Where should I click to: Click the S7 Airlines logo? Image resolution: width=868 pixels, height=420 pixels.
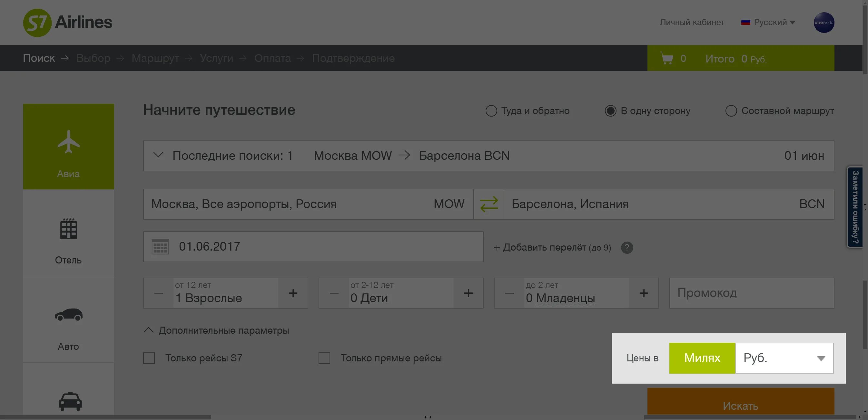(x=67, y=23)
